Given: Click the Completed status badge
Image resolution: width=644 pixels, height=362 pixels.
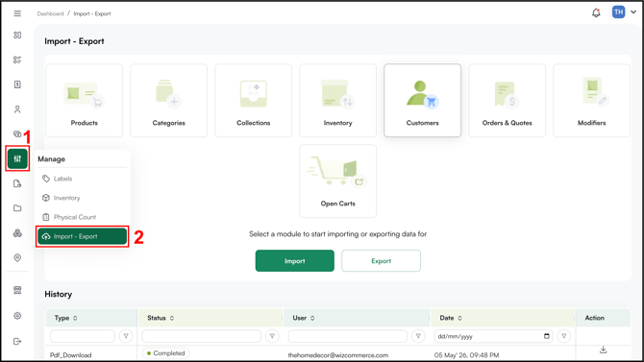Looking at the screenshot, I should 166,353.
